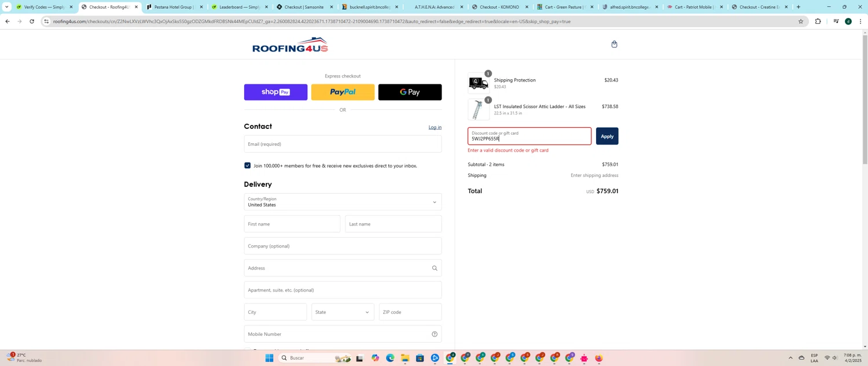The width and height of the screenshot is (868, 366).
Task: Open the shopping cart bag icon
Action: coord(614,44)
